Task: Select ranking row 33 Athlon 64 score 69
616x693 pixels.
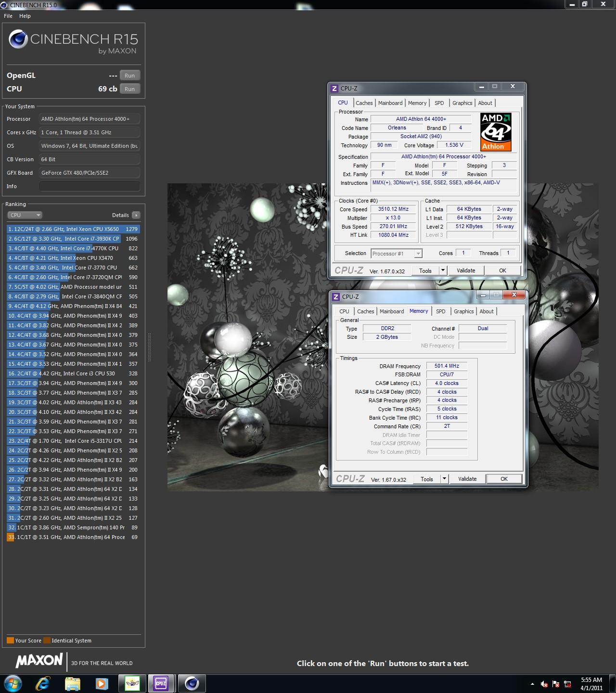Action: coord(73,537)
